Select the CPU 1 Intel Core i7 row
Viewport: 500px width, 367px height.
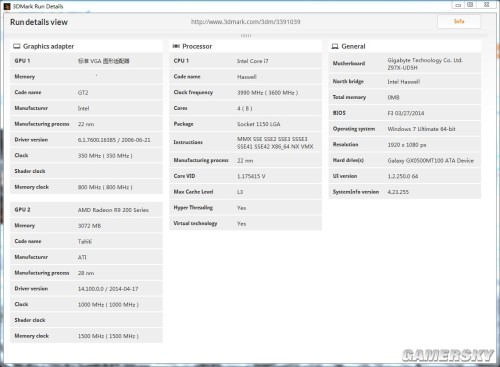[x=245, y=61]
